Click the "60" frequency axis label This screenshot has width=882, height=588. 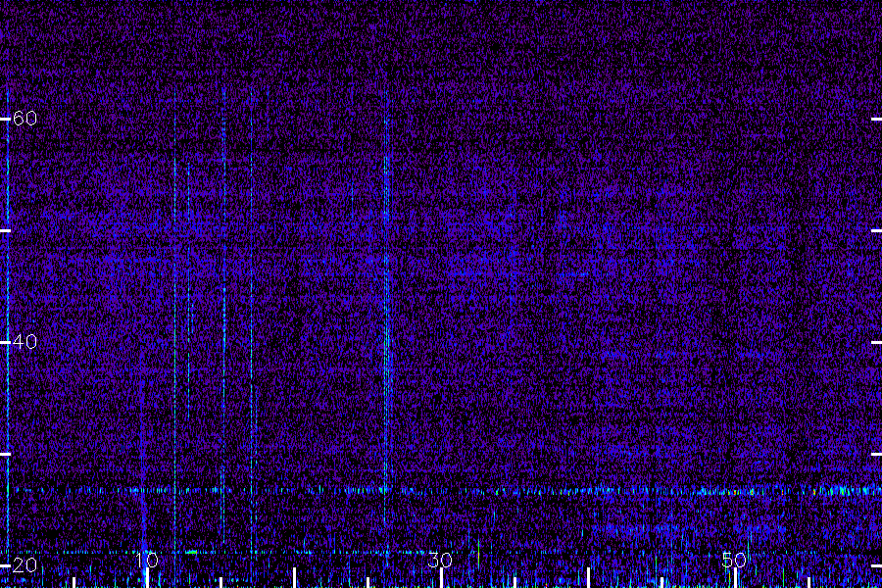(x=24, y=119)
